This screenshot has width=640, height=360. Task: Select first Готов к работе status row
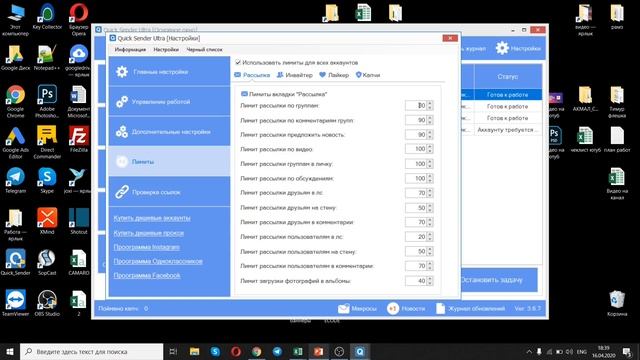coord(508,95)
